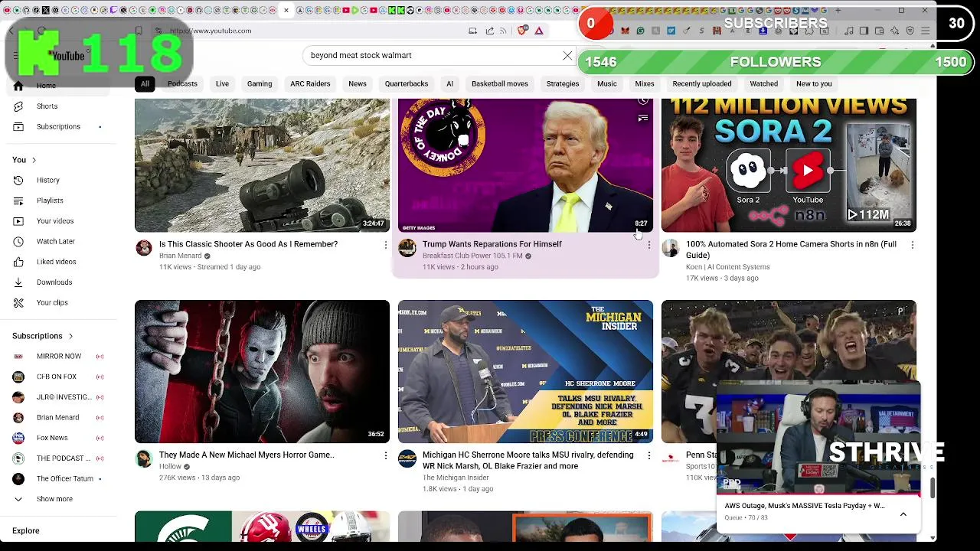The image size is (980, 551).
Task: Open 'They Made A New Michael Myers' title
Action: pos(247,455)
